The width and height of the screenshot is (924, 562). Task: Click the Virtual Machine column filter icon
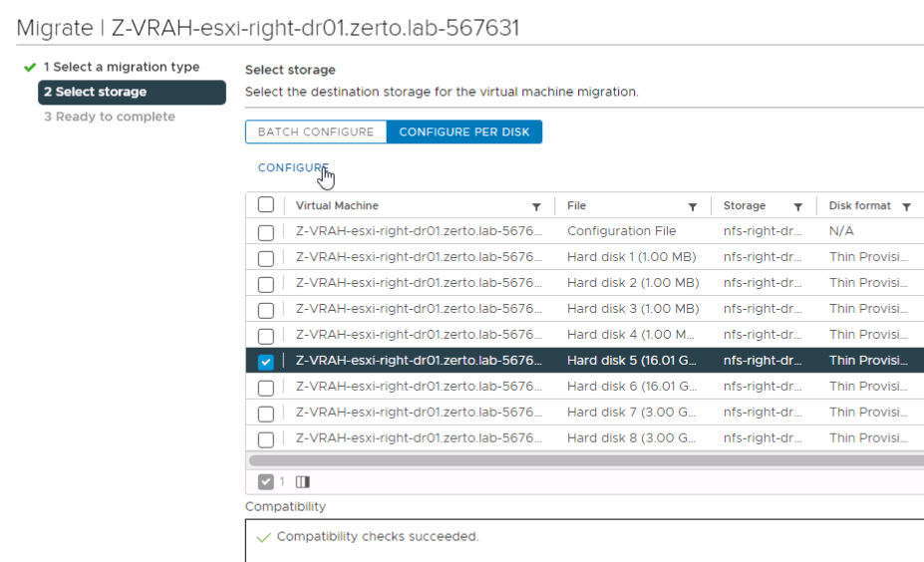pyautogui.click(x=536, y=206)
